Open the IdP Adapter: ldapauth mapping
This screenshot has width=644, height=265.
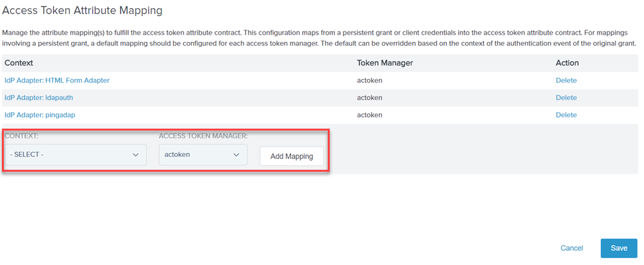point(39,98)
